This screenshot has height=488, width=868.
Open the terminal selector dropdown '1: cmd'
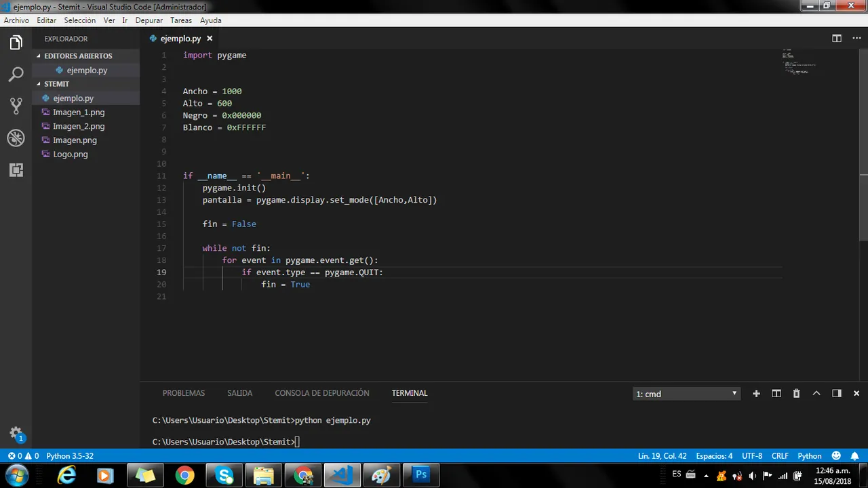click(686, 394)
